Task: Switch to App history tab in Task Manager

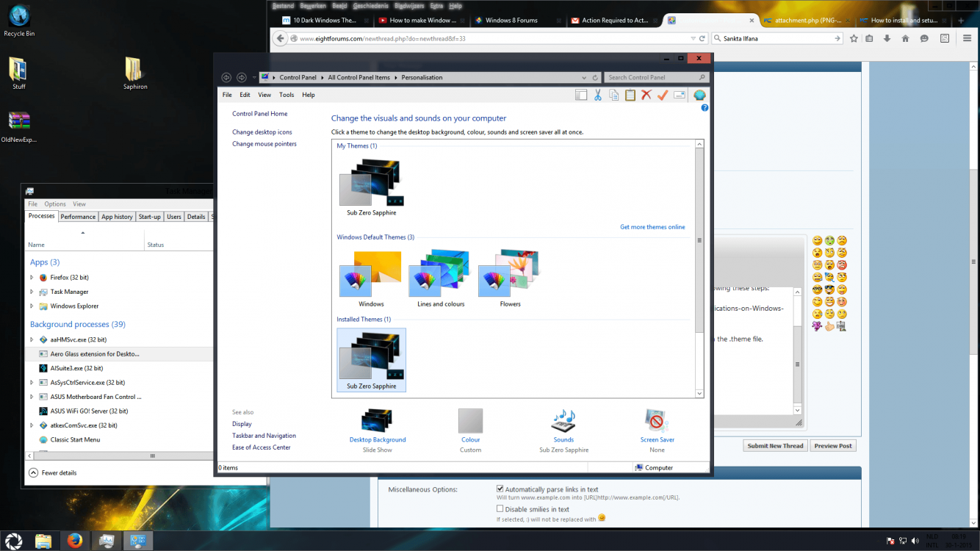Action: click(x=117, y=217)
